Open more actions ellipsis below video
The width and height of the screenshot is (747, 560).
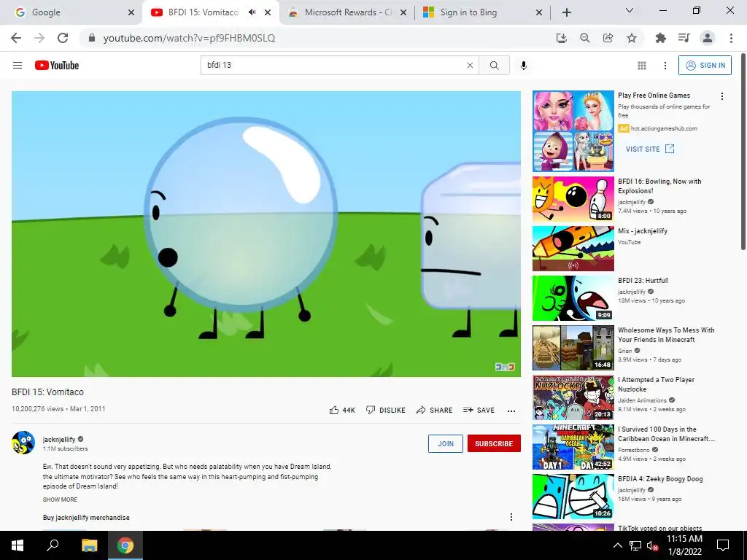(x=511, y=411)
